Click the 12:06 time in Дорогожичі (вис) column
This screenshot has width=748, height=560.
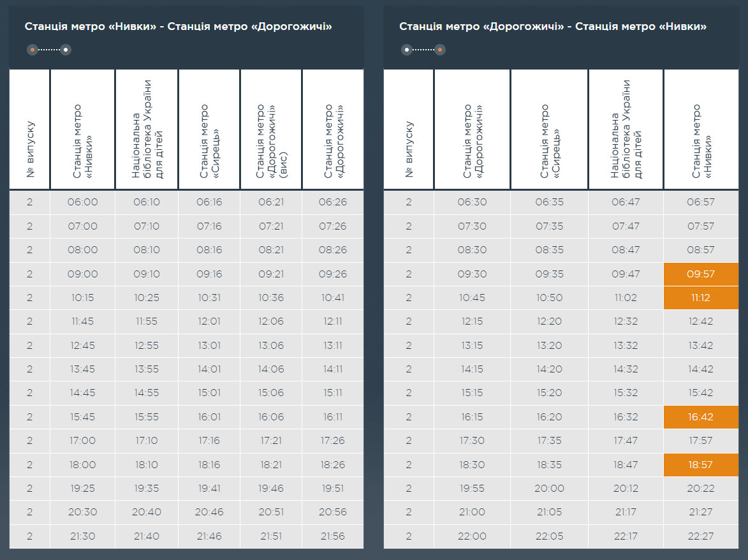[271, 321]
